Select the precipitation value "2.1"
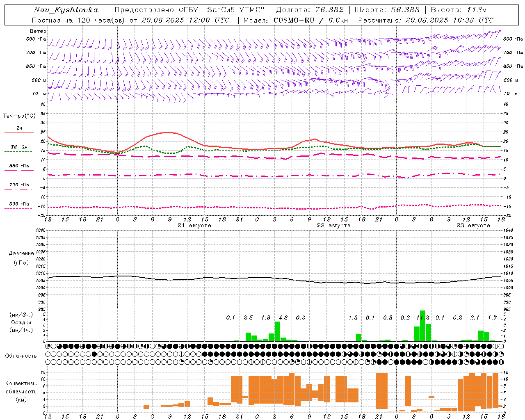This screenshot has width=525, height=420. [x=475, y=318]
